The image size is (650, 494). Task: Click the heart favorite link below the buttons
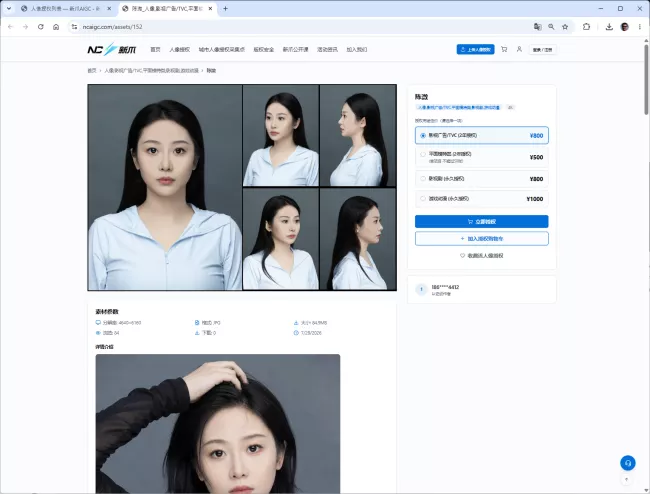(482, 256)
